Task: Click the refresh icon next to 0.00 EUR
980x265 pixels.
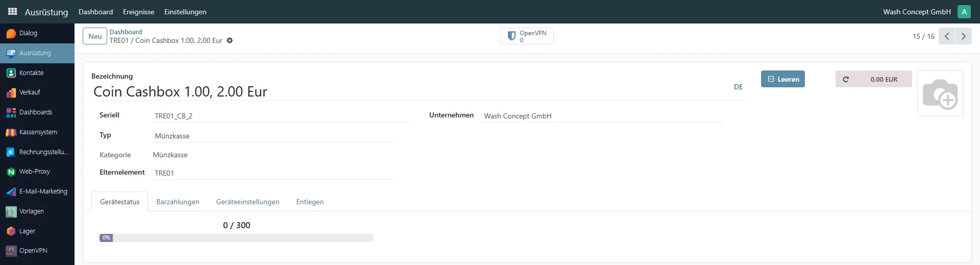Action: click(x=846, y=79)
